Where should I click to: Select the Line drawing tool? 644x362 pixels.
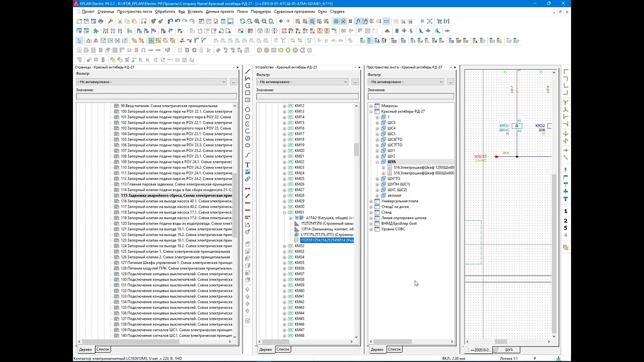(248, 72)
